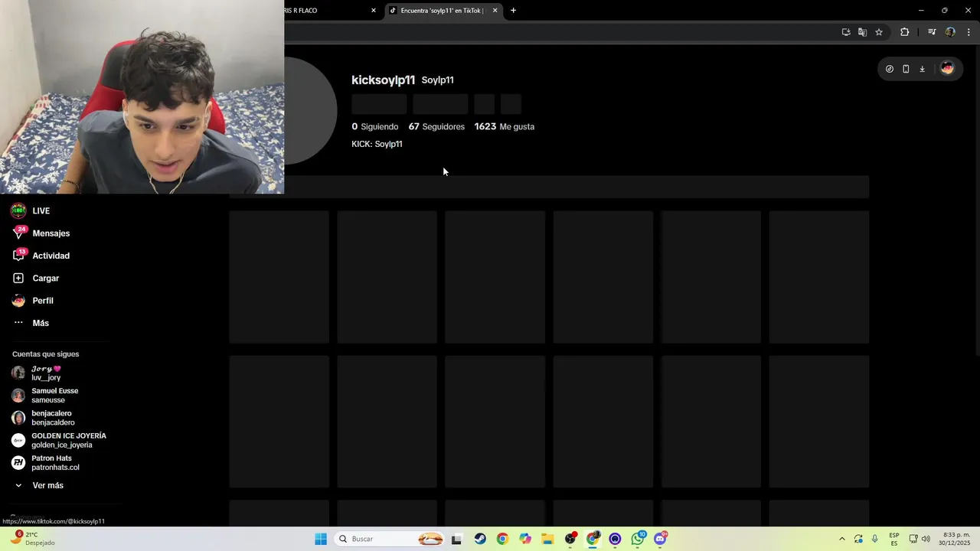Bookmark this page with star icon
This screenshot has height=551, width=980.
(879, 32)
